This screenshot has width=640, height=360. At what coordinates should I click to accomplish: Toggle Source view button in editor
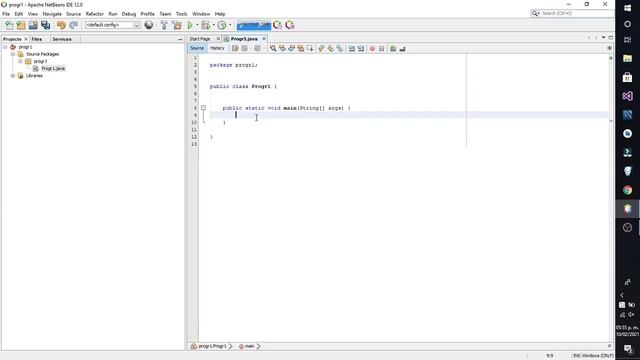[197, 48]
